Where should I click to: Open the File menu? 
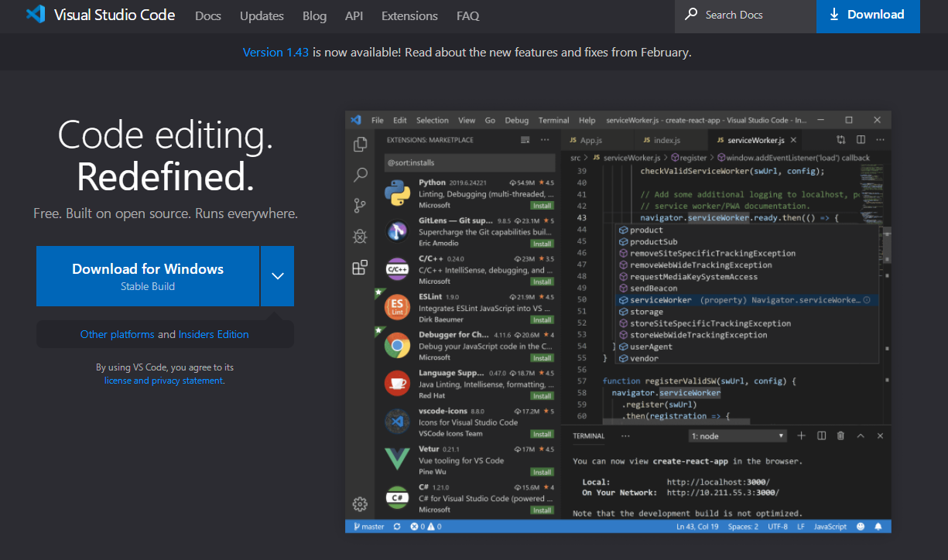378,120
